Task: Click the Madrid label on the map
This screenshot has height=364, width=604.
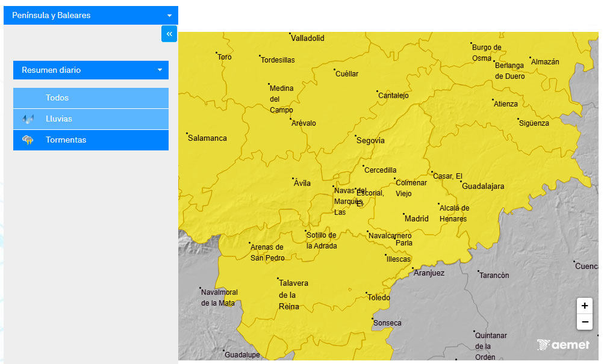Action: (416, 218)
